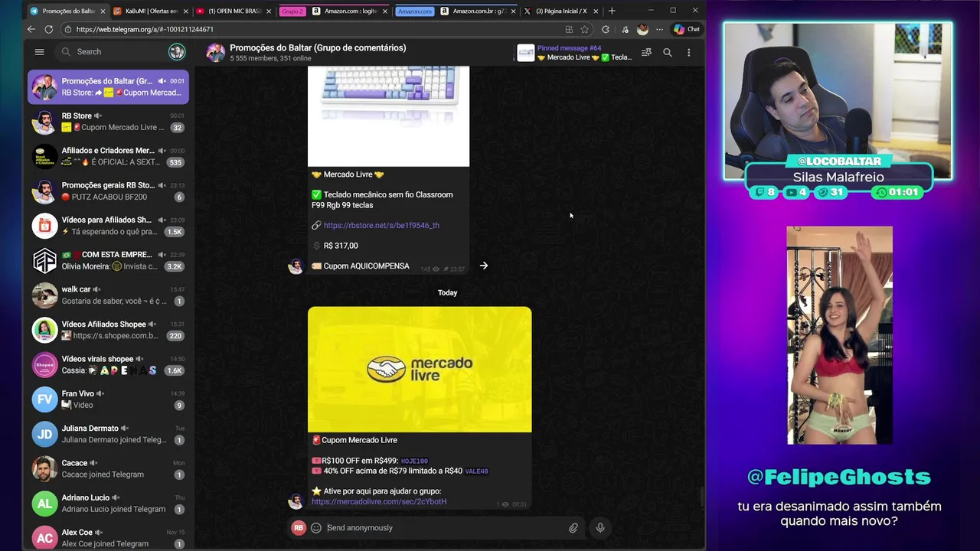Viewport: 980px width, 551px height.
Task: Open chat more-options three-dot menu
Action: click(x=688, y=53)
